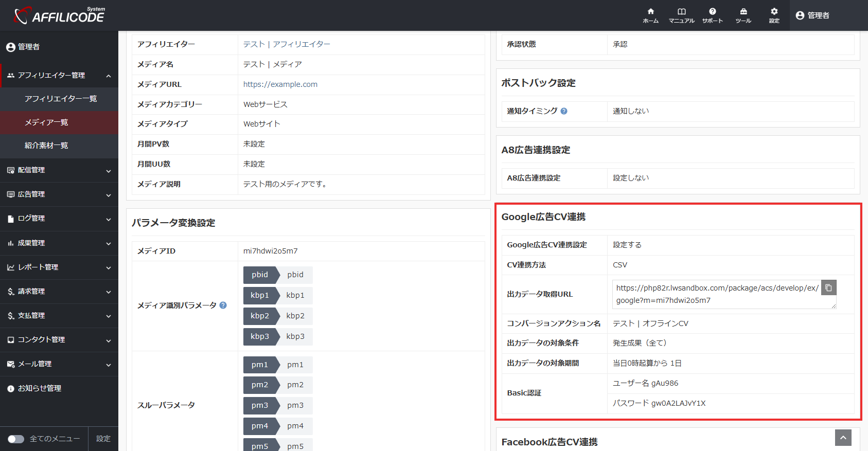The height and width of the screenshot is (451, 868).
Task: Click the Home icon in top navigation
Action: pyautogui.click(x=650, y=15)
